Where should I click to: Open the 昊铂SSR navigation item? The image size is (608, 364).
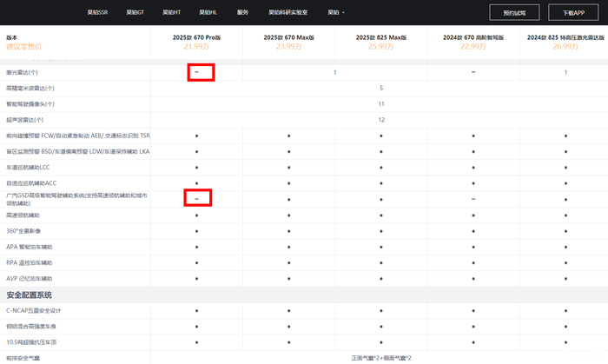pos(98,13)
